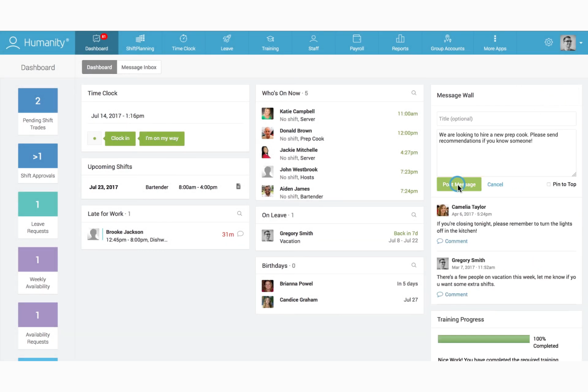Open the Weekly Availability tile
The width and height of the screenshot is (588, 392).
coord(38,270)
